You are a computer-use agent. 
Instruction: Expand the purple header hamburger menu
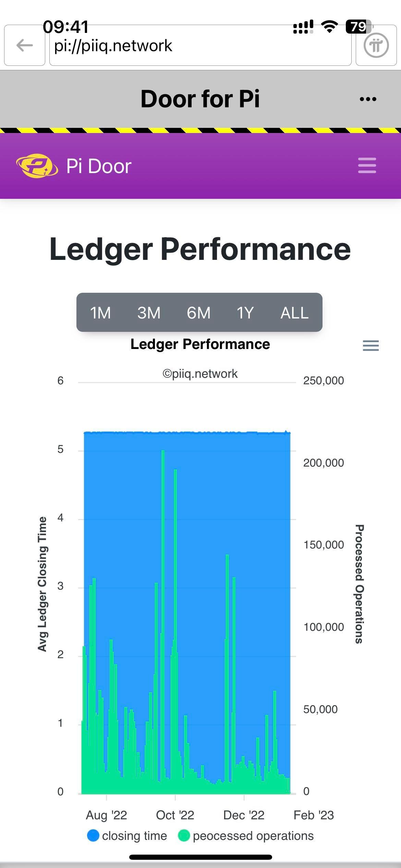(x=367, y=166)
